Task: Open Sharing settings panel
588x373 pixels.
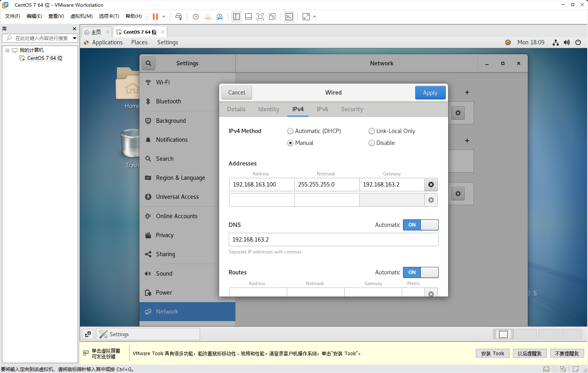Action: [x=187, y=254]
